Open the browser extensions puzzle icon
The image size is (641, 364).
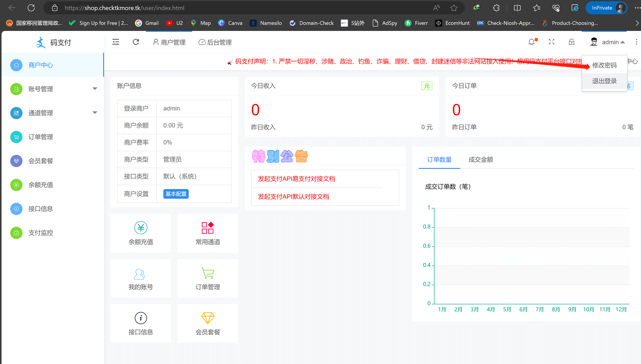pyautogui.click(x=496, y=8)
